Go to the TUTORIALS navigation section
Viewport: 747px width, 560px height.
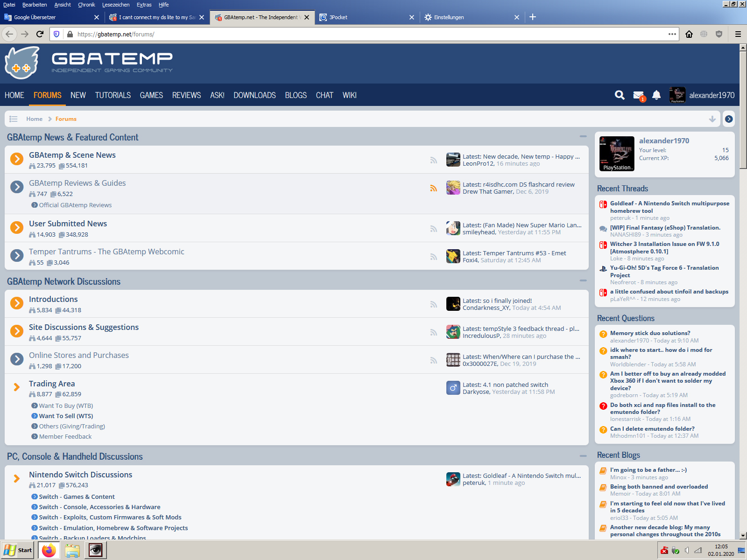tap(113, 95)
